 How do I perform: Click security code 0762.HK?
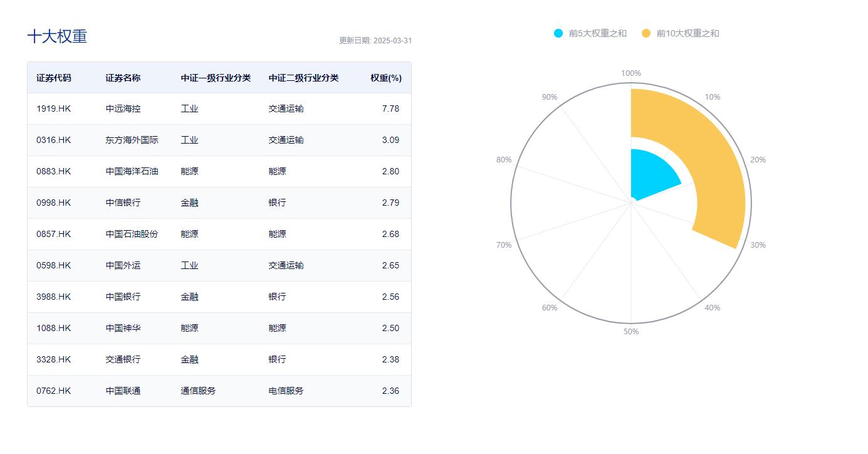(x=54, y=391)
